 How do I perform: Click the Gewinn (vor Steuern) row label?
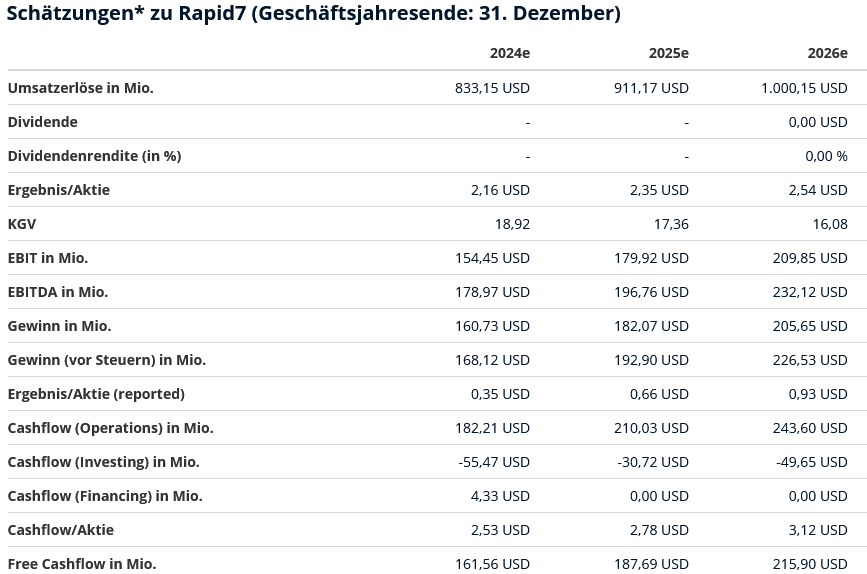(x=107, y=360)
